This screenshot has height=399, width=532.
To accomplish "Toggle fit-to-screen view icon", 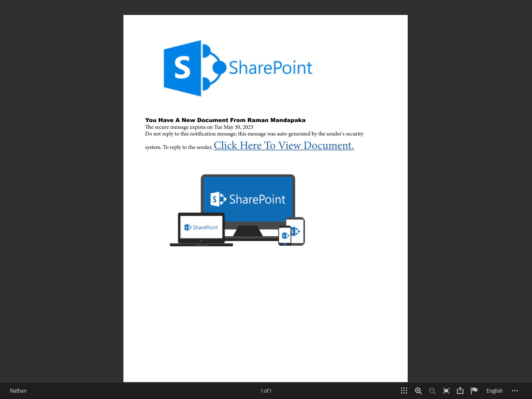I will coord(446,391).
